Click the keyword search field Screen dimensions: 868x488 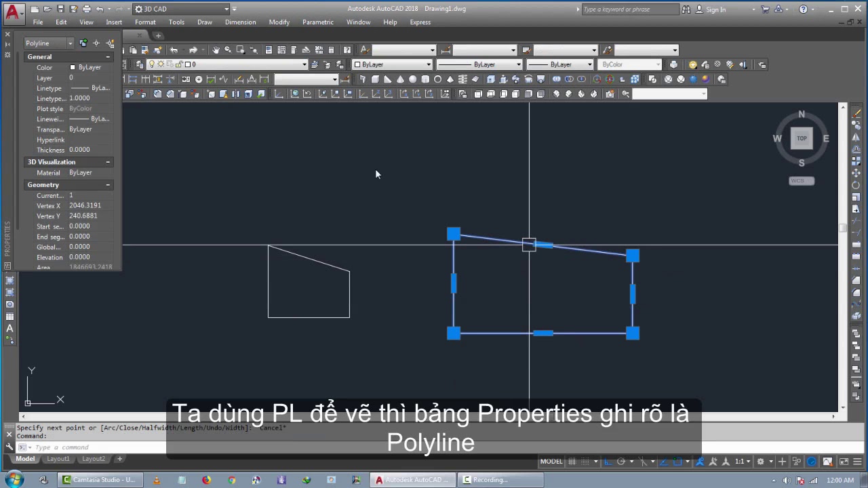pos(630,9)
